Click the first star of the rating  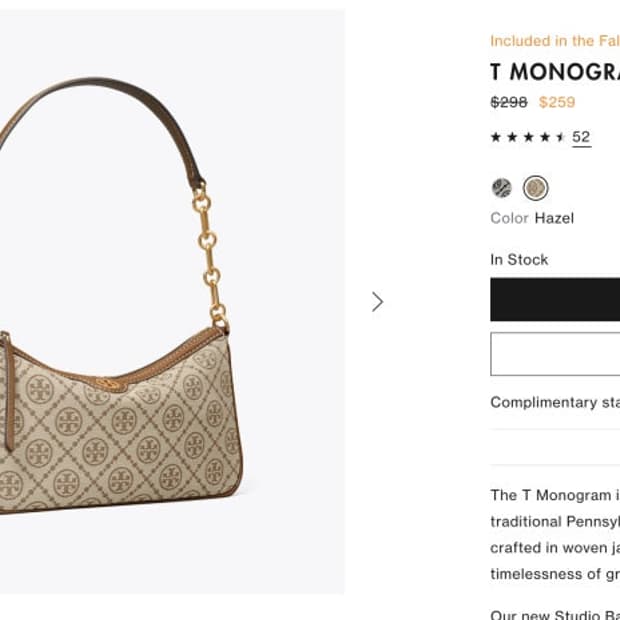pos(496,137)
